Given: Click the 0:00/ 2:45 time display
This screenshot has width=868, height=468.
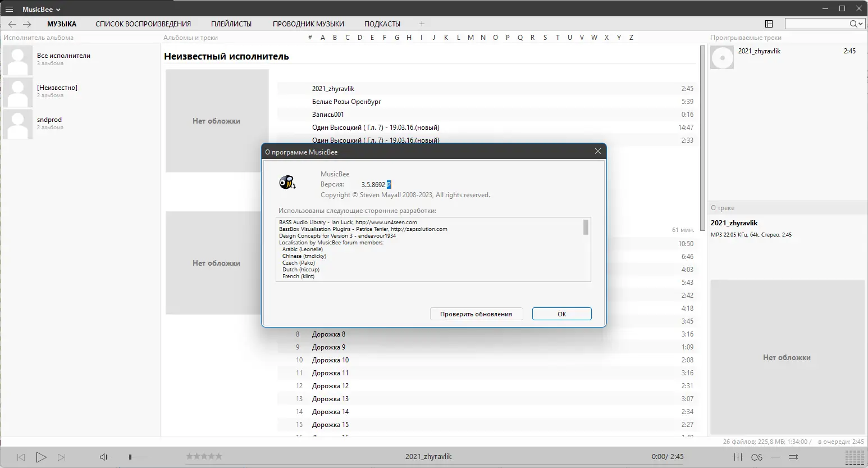Looking at the screenshot, I should 668,457.
